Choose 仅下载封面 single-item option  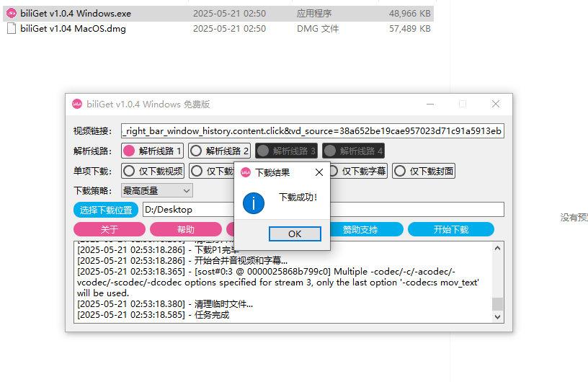pyautogui.click(x=424, y=171)
